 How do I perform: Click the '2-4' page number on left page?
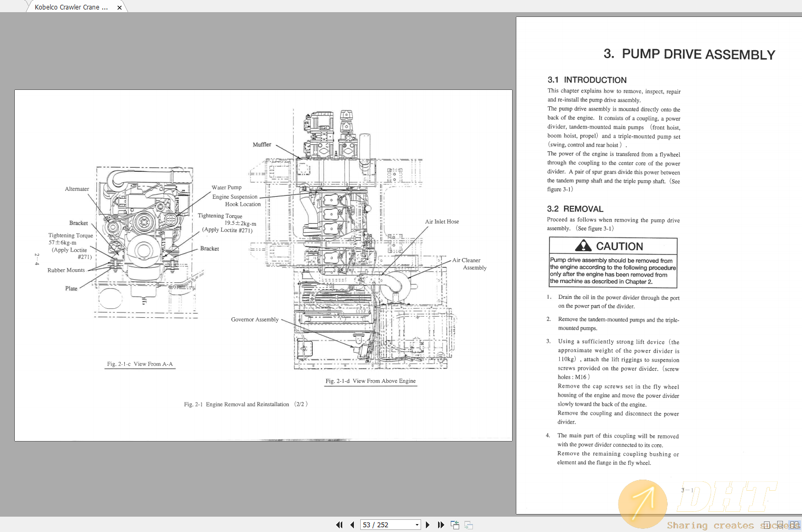click(37, 259)
